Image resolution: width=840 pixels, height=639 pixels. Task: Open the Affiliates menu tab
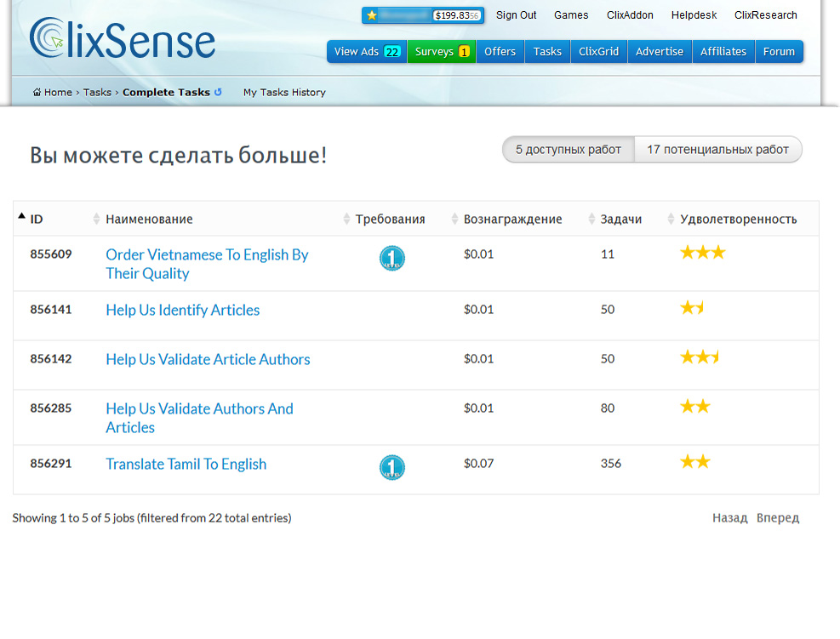coord(723,52)
